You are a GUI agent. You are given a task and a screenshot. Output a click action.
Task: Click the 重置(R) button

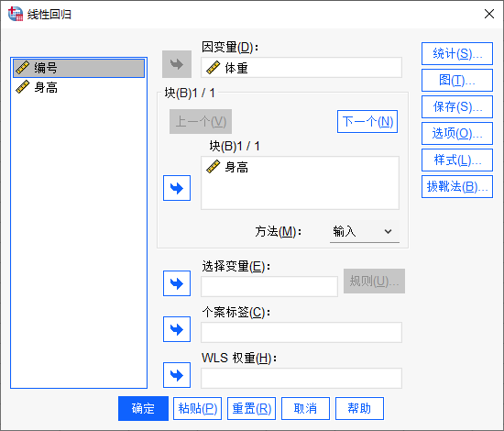(251, 408)
